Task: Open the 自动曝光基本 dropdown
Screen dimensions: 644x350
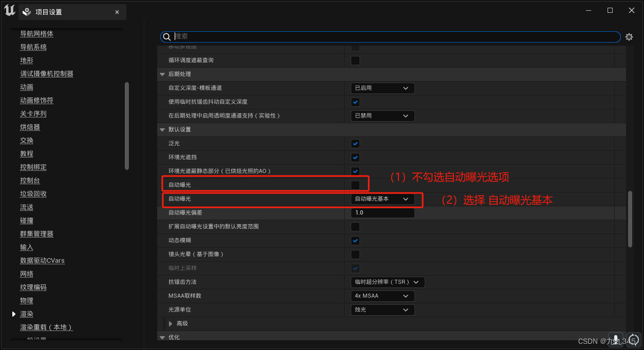Action: pos(382,199)
